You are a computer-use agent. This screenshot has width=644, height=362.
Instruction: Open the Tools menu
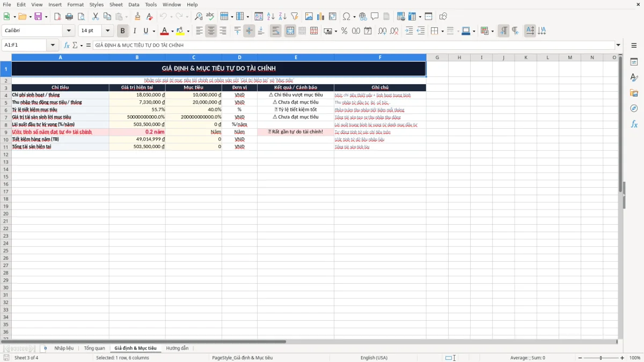pyautogui.click(x=151, y=4)
